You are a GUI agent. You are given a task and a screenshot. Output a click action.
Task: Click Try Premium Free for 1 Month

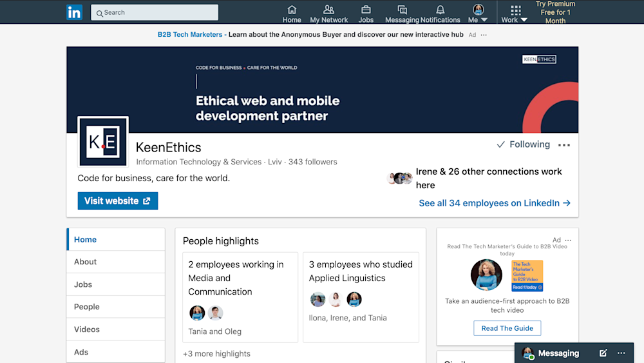pyautogui.click(x=555, y=12)
